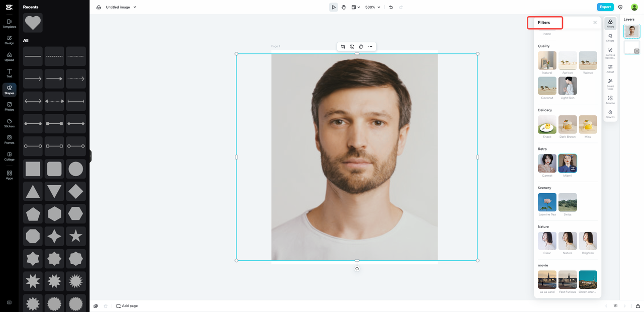This screenshot has height=312, width=644.
Task: Apply the Walnut filter
Action: point(588,60)
